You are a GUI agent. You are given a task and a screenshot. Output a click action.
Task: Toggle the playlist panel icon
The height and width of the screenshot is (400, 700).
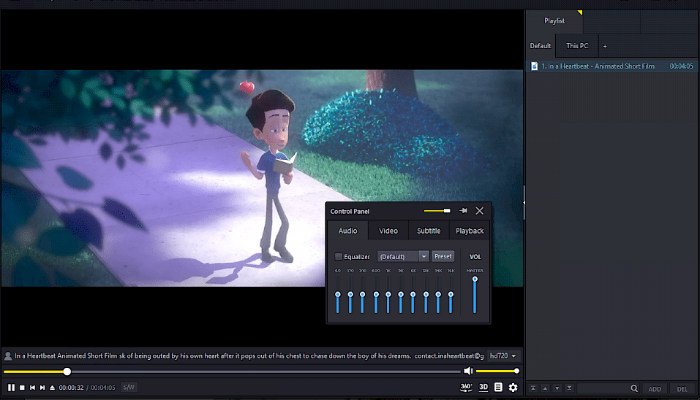498,387
